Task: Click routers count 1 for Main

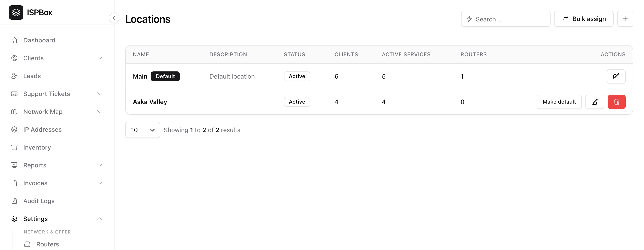Action: [x=462, y=76]
